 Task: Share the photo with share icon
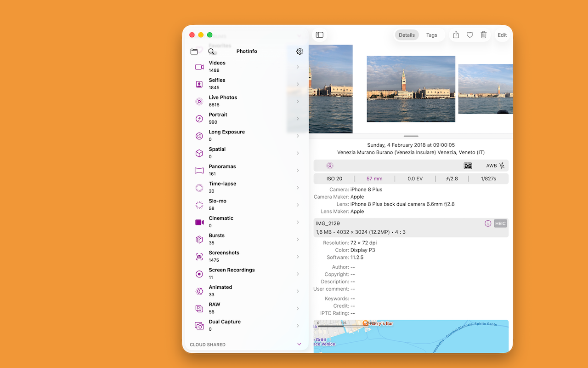point(456,35)
